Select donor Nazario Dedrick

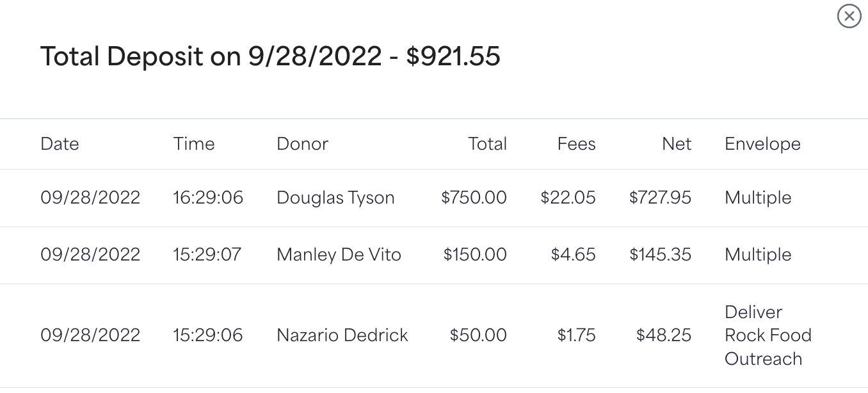click(342, 335)
